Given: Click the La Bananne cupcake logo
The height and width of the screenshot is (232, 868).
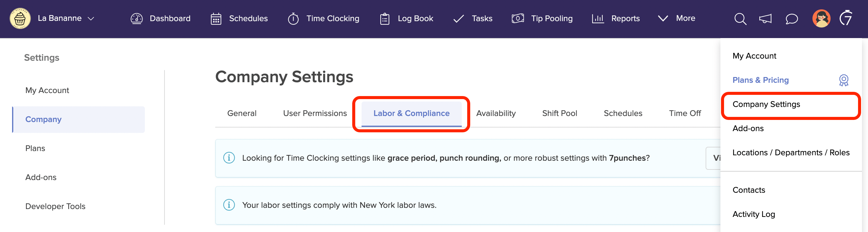Looking at the screenshot, I should point(20,18).
